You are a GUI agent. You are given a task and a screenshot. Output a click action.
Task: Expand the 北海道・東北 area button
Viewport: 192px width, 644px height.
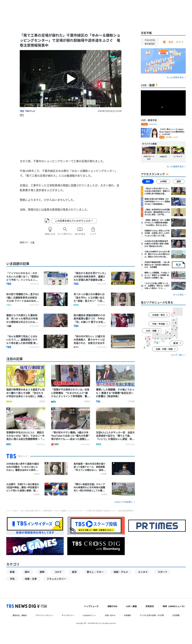click(160, 315)
